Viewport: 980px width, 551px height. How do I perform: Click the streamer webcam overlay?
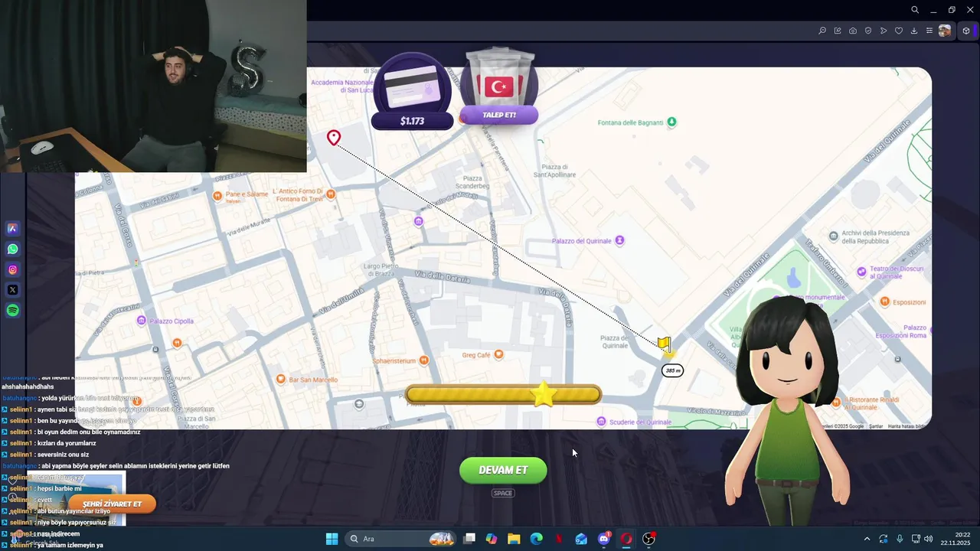coord(153,86)
